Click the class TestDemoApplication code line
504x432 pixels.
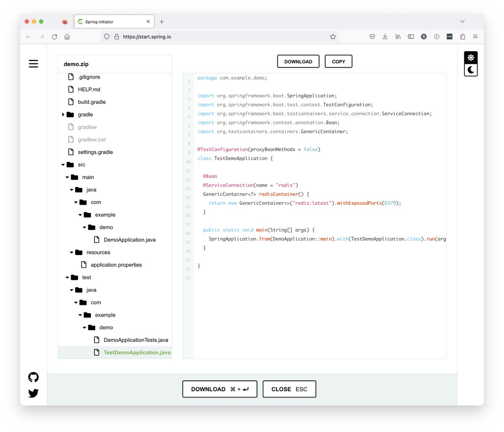tap(235, 158)
